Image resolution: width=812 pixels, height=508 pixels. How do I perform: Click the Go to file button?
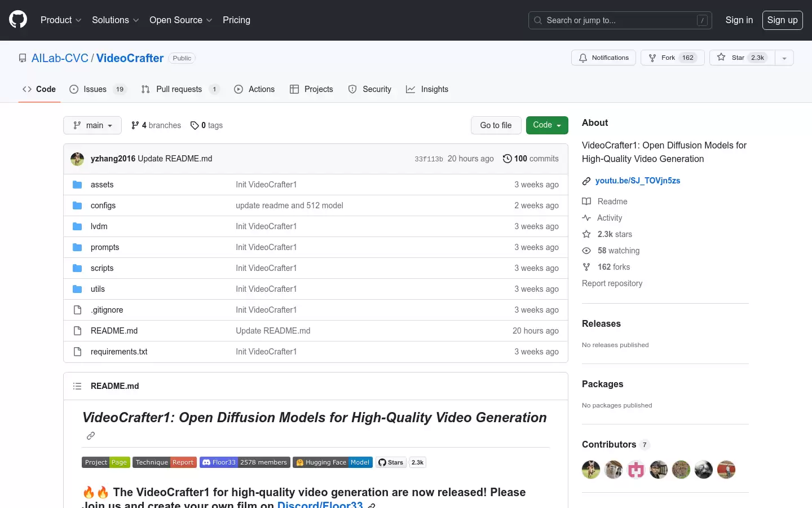pos(496,125)
